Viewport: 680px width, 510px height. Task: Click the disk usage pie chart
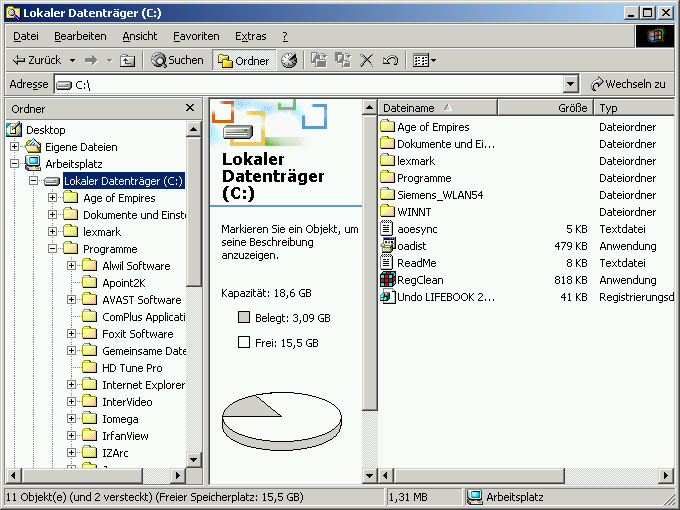[x=282, y=421]
